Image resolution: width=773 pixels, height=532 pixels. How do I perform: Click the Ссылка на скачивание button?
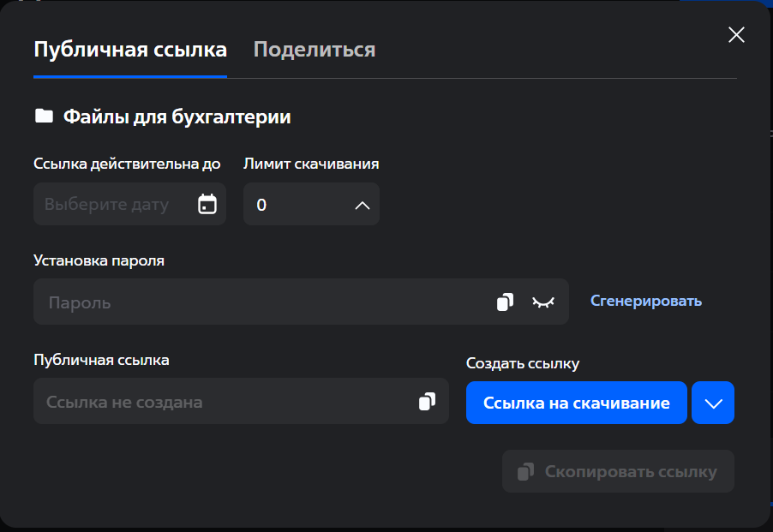click(x=576, y=403)
